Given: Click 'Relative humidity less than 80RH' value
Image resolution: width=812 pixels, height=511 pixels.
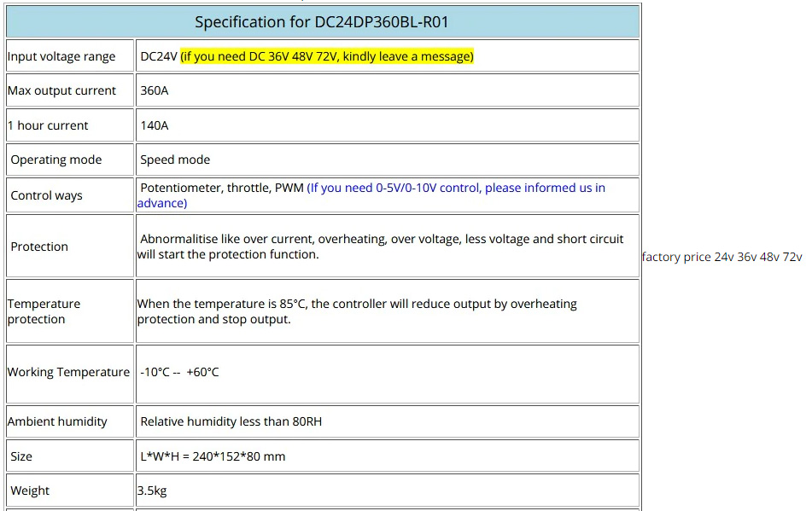Looking at the screenshot, I should (231, 421).
